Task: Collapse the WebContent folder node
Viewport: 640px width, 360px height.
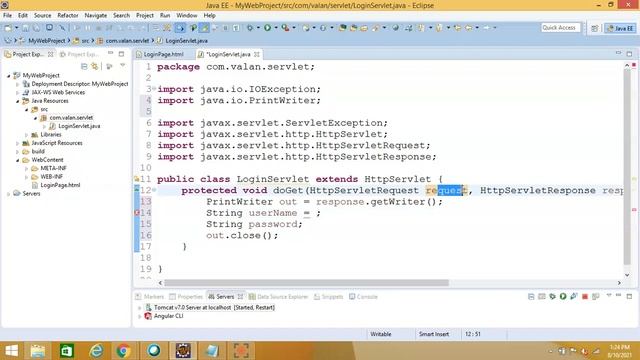Action: pos(18,160)
